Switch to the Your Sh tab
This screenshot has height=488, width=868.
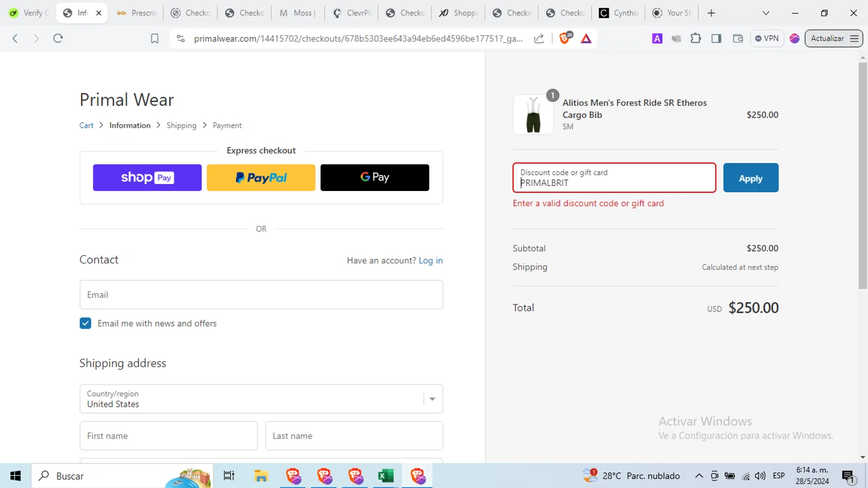coord(672,13)
